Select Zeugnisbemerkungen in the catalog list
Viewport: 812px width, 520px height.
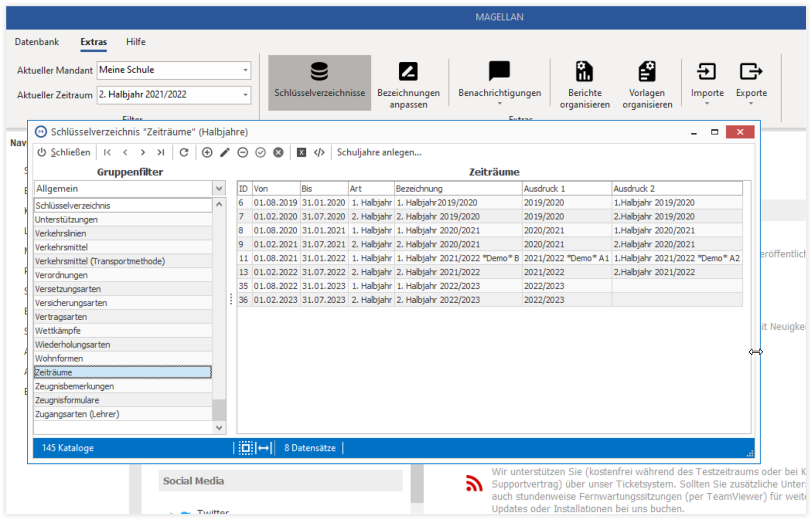point(123,386)
